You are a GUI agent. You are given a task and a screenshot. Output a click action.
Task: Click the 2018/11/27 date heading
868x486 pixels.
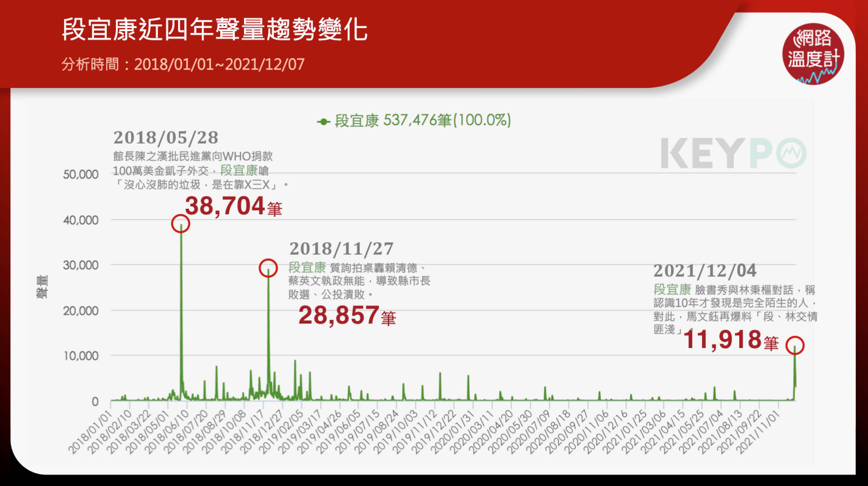coord(341,249)
